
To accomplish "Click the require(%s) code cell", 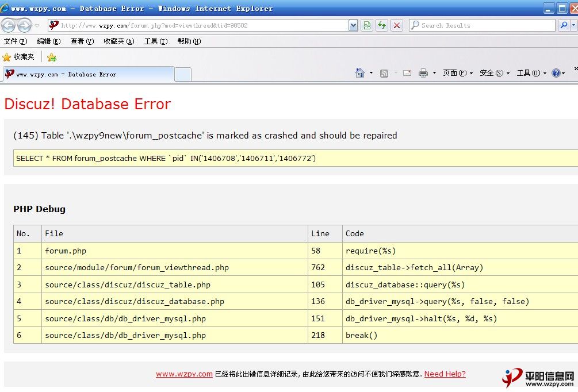I will tap(460, 251).
